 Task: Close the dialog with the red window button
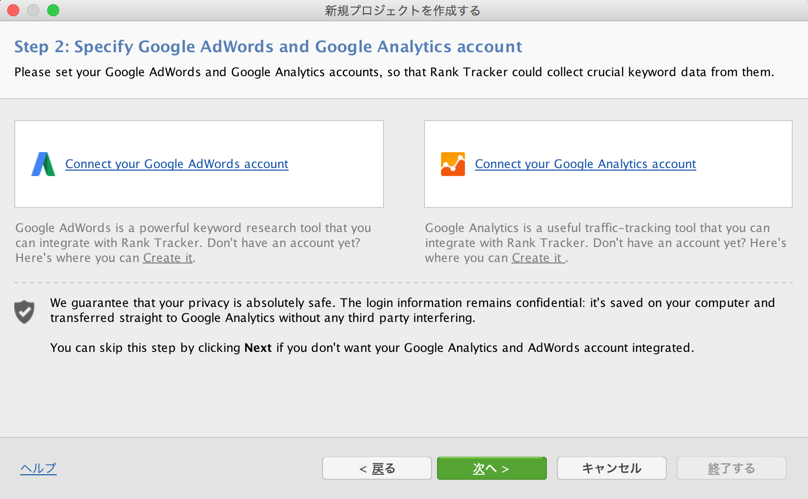point(13,10)
